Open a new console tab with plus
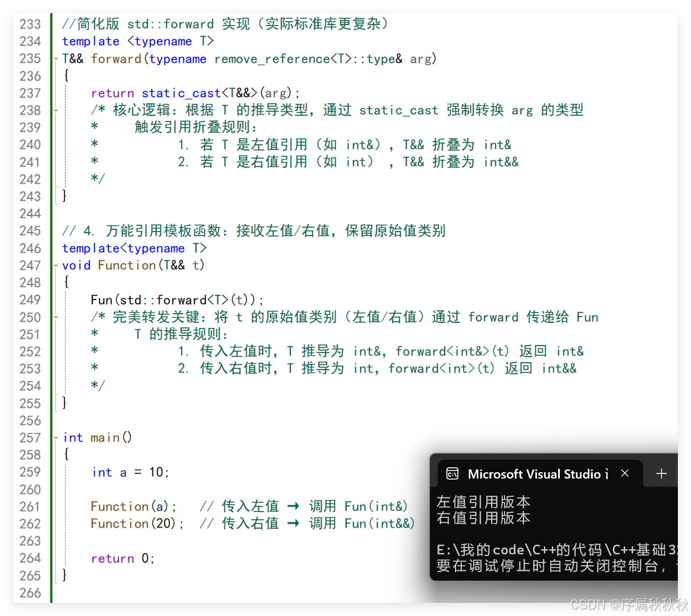 click(x=661, y=473)
